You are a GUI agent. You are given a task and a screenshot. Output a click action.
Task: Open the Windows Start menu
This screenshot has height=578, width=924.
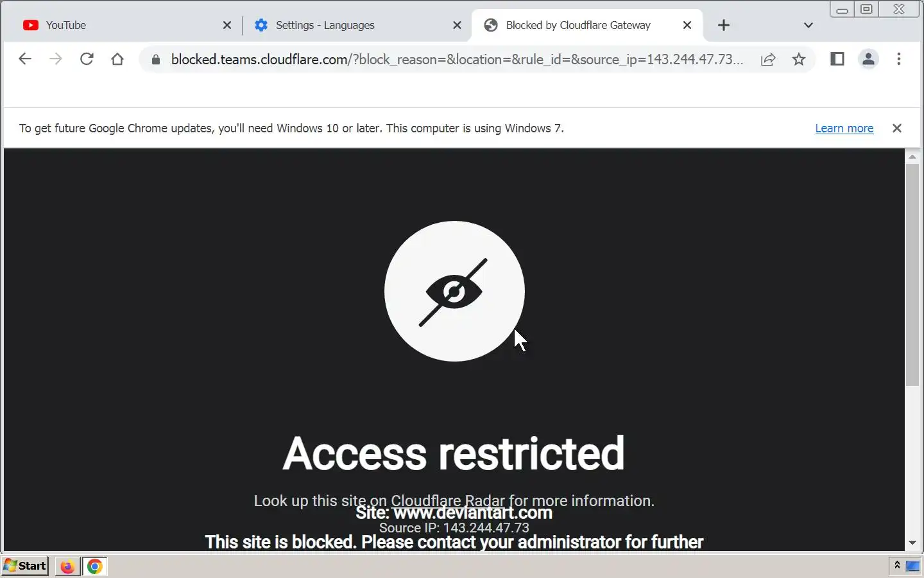(x=25, y=566)
